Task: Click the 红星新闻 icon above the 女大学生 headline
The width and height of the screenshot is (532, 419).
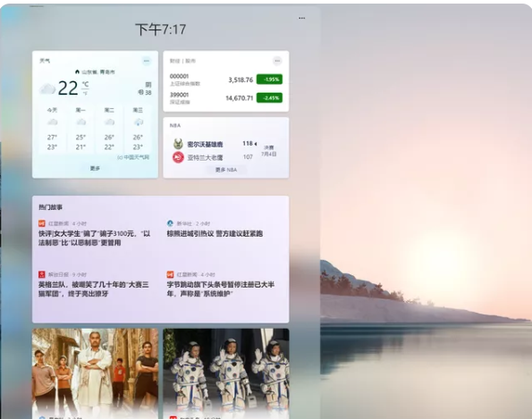Action: click(42, 223)
